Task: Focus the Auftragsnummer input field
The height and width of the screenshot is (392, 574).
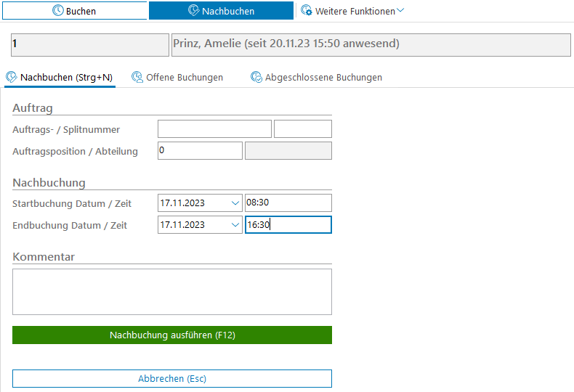Action: coord(214,129)
